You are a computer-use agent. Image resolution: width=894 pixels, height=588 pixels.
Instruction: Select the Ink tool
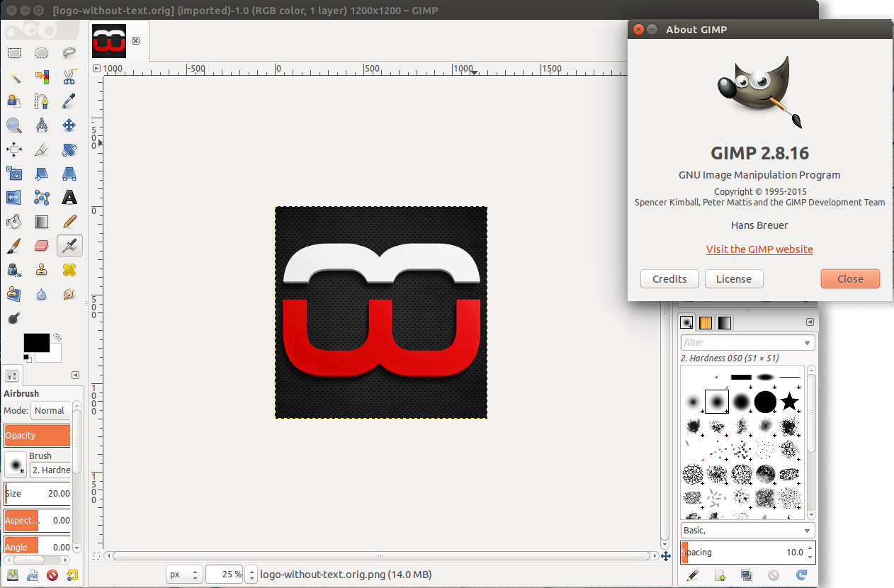coord(14,270)
